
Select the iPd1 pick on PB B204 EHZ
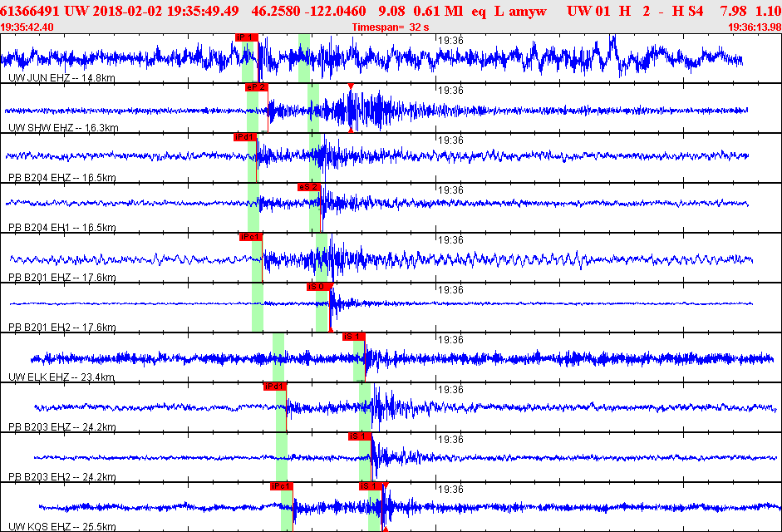(x=245, y=136)
